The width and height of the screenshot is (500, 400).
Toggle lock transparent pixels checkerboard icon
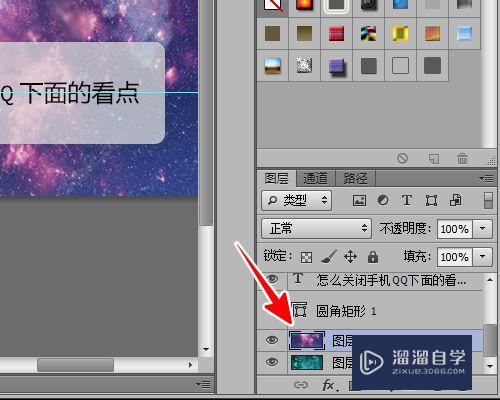(x=306, y=257)
